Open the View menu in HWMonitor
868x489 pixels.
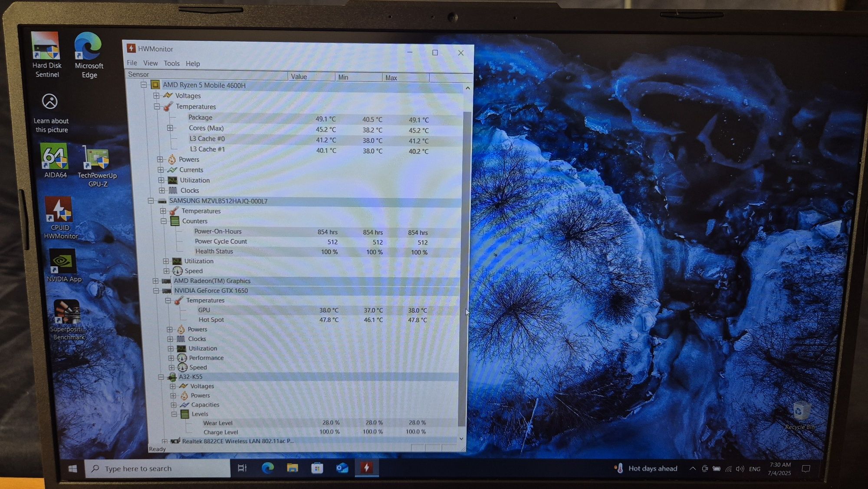coord(151,63)
